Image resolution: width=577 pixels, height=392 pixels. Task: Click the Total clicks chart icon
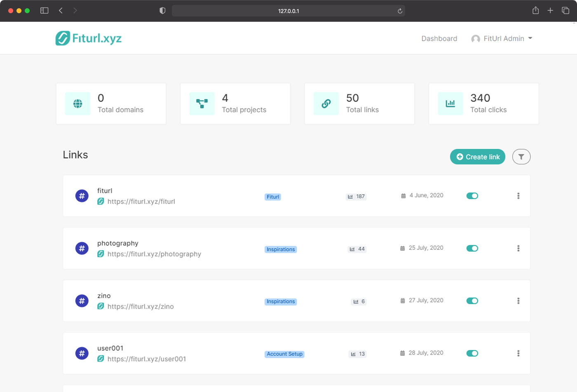(x=450, y=103)
